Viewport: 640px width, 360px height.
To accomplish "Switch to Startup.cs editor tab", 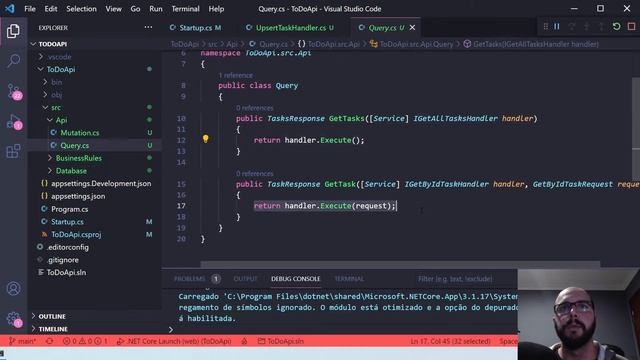I will 196,27.
